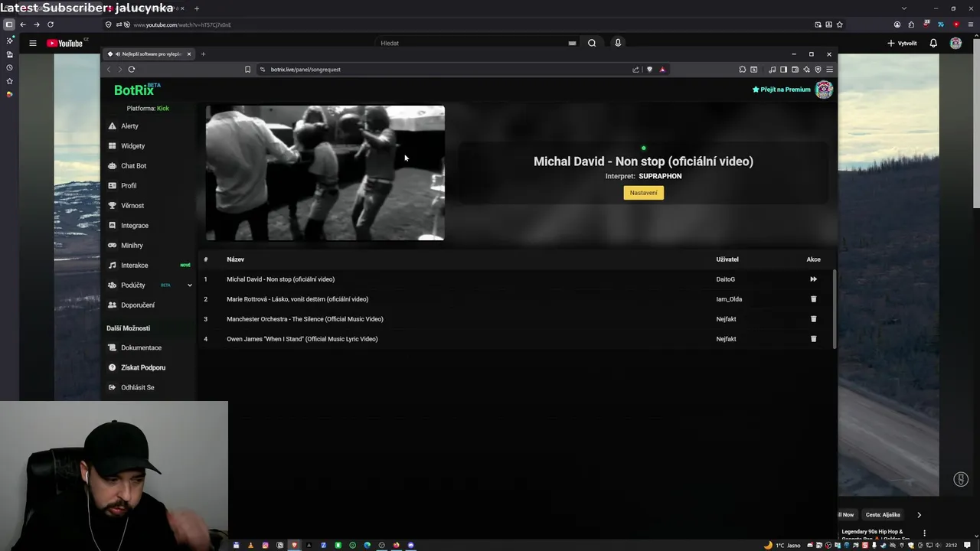980x551 pixels.
Task: Delete Manchester Orchestra song from queue
Action: [813, 319]
